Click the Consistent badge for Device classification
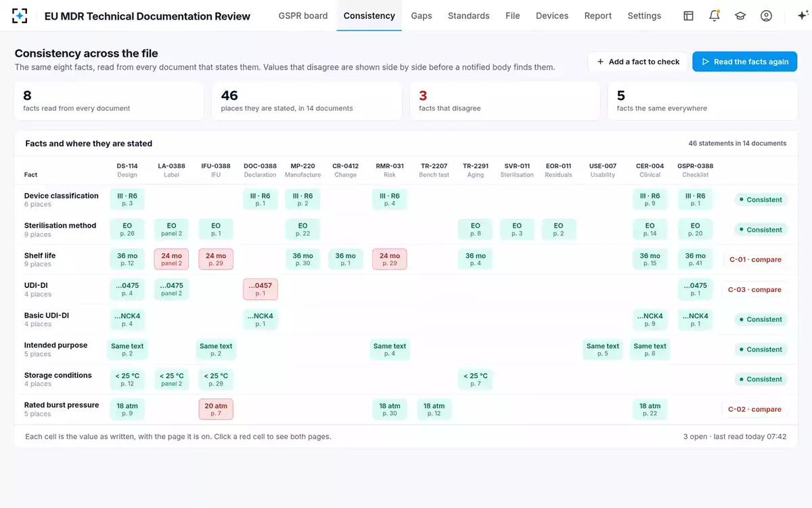 (761, 200)
